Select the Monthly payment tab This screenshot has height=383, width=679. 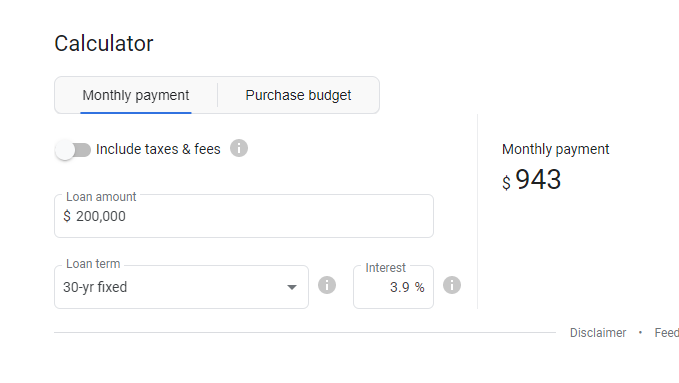click(136, 95)
